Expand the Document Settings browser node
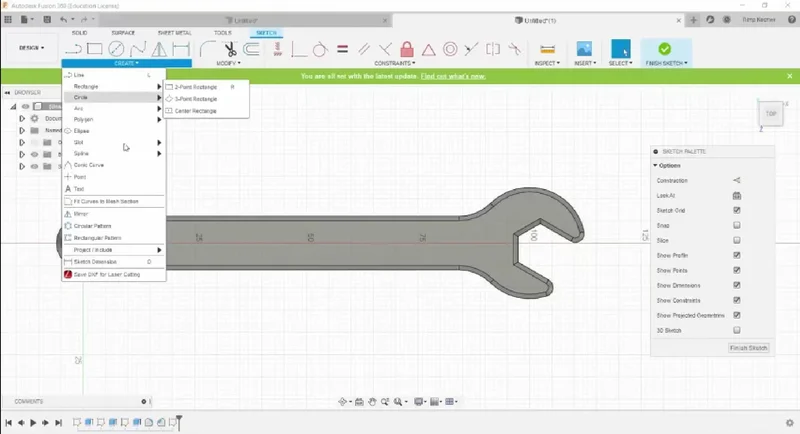800x434 pixels. point(22,118)
